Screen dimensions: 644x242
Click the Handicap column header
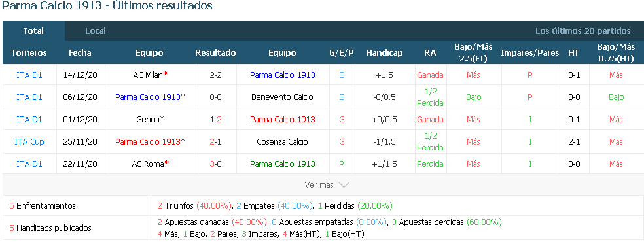coord(384,52)
